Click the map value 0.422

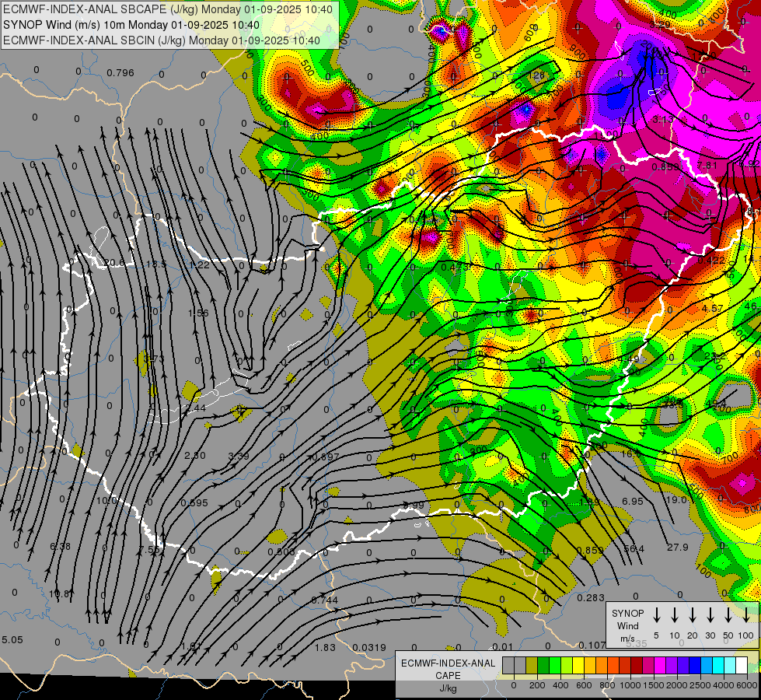click(x=711, y=261)
